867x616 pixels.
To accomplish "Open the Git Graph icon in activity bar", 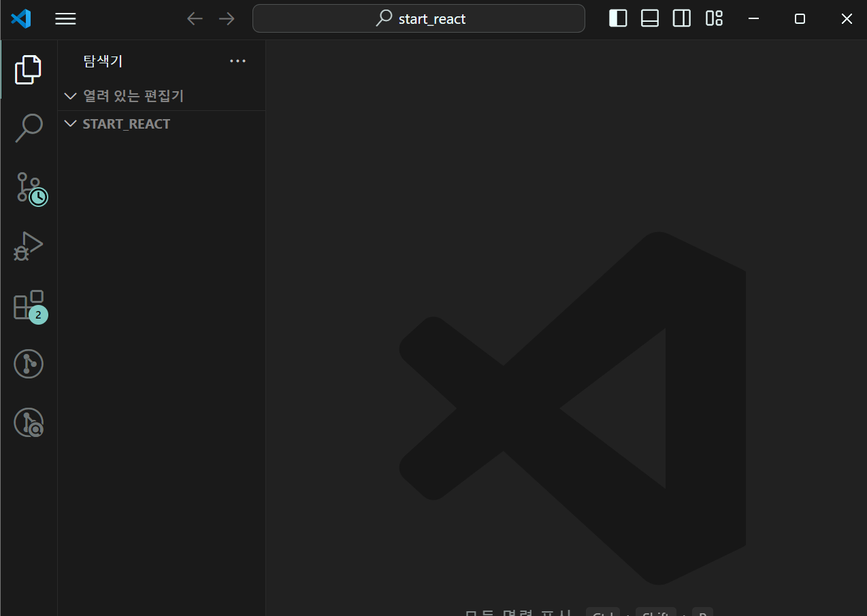I will coord(29,363).
